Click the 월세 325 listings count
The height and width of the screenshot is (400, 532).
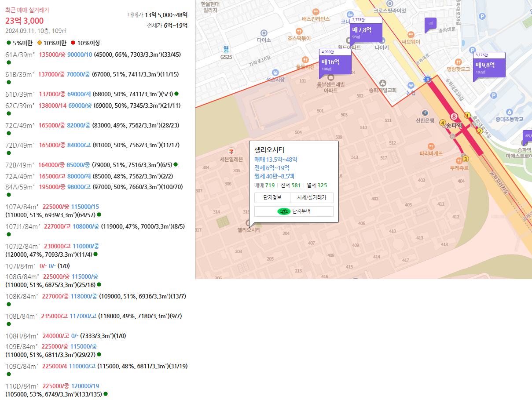pos(317,185)
